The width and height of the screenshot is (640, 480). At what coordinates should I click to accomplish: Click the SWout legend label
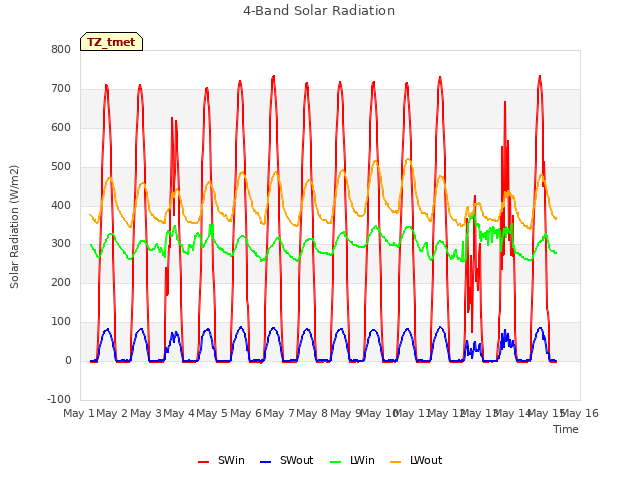coord(296,460)
